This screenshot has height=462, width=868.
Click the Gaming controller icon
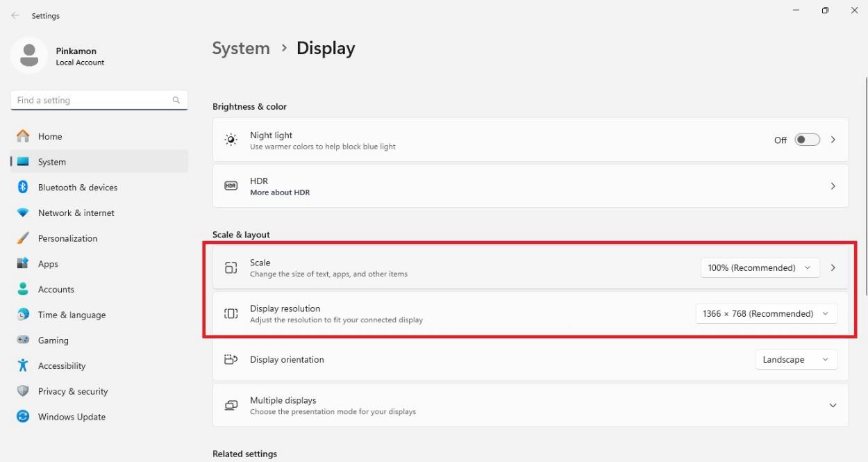[x=23, y=340]
